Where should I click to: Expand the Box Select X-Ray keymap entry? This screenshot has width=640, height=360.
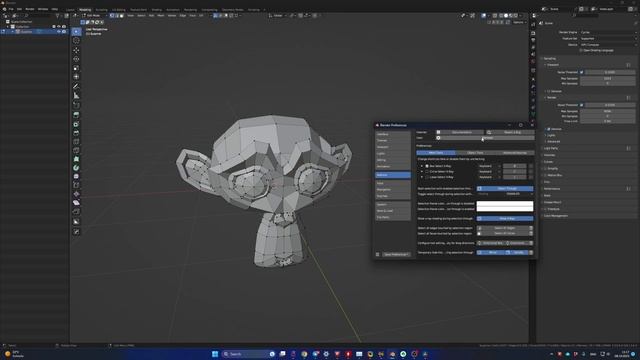(x=422, y=166)
